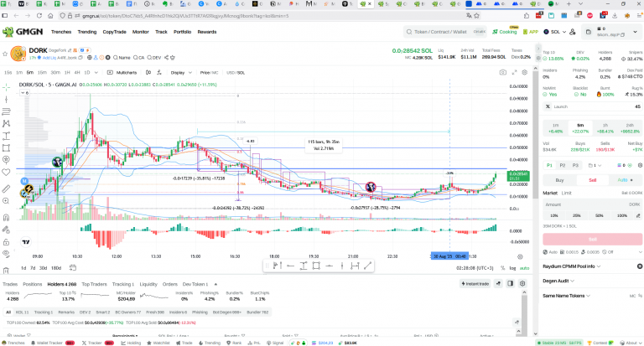Select the ruler measure tool
This screenshot has height=346, width=644.
[x=6, y=188]
